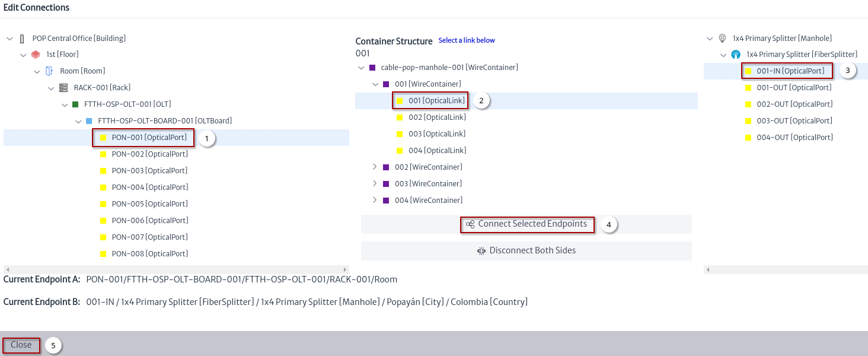Click the yellow icon of 002-OUT port
Screen dimensions: 868x356
(x=748, y=104)
